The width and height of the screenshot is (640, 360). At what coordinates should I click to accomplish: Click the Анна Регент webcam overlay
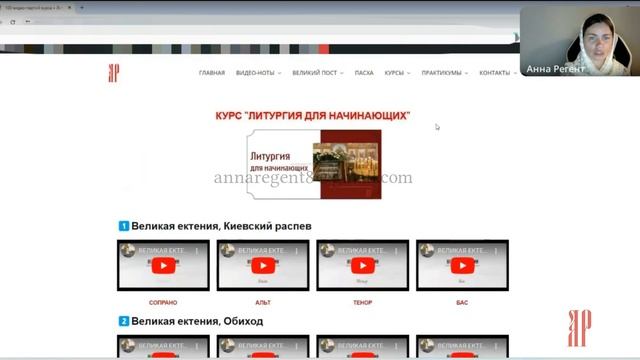click(580, 41)
